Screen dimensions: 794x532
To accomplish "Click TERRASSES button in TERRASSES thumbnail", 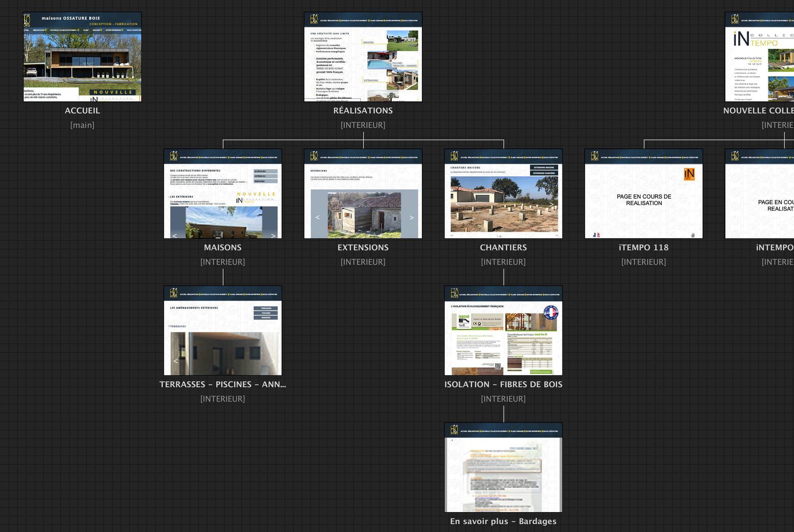I will [265, 308].
